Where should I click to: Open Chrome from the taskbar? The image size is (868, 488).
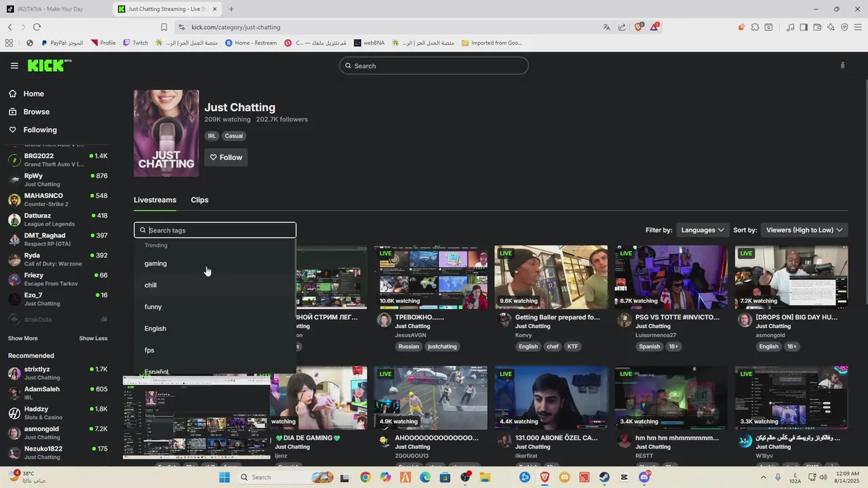[366, 477]
